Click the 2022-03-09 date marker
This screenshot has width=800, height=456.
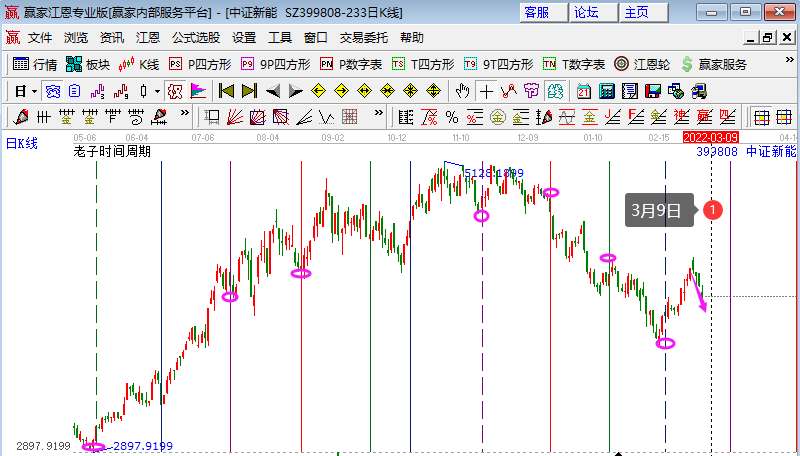[711, 137]
